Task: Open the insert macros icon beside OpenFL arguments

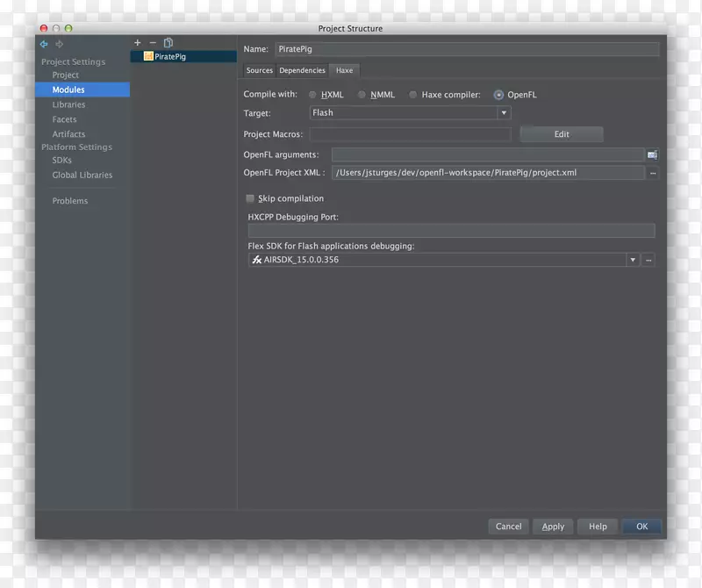Action: [x=652, y=154]
